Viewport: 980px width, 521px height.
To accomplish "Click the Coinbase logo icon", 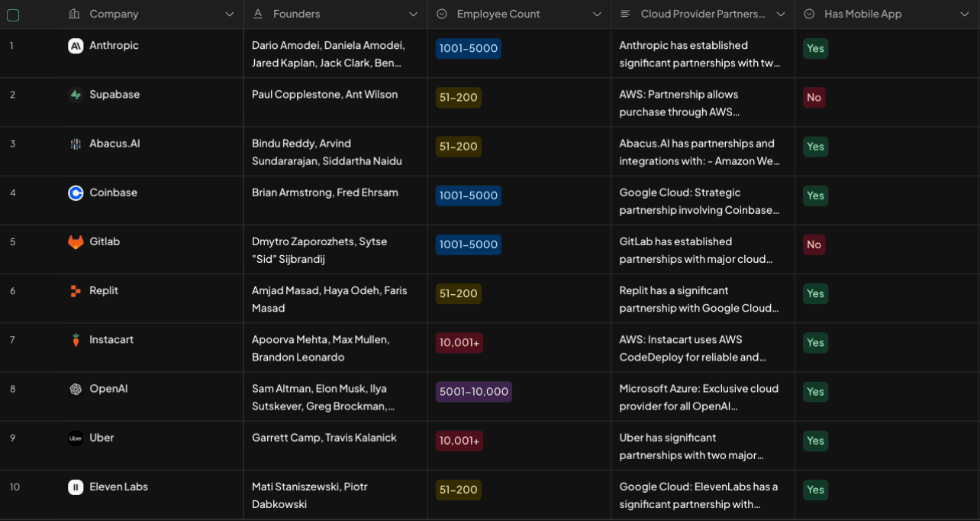I will [76, 193].
